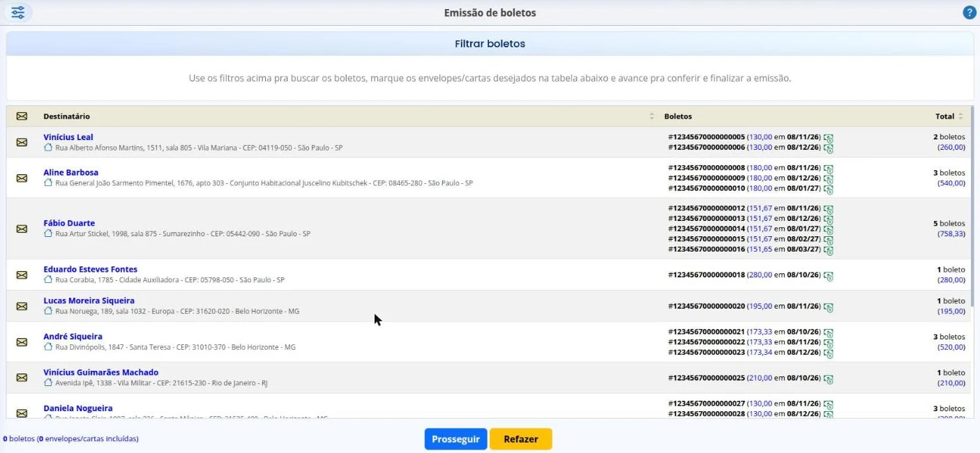The width and height of the screenshot is (980, 453).
Task: Open recipient Daniela Nogueira link
Action: (x=77, y=408)
